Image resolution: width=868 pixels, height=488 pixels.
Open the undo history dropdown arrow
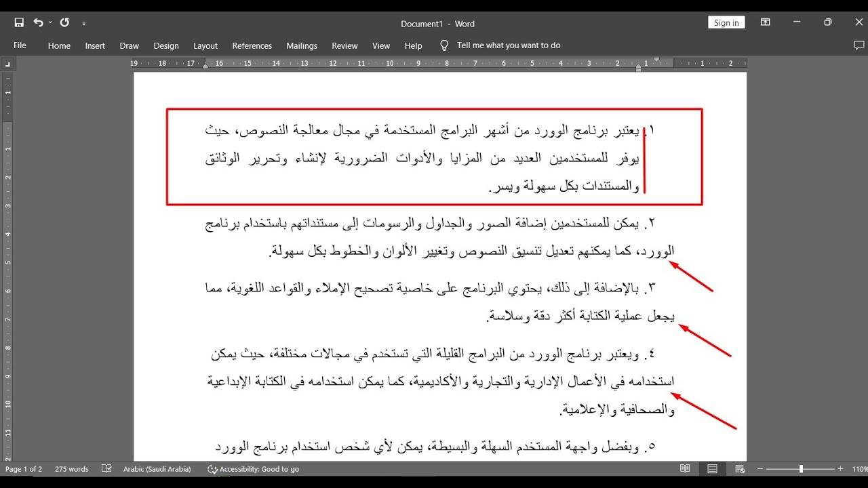[x=50, y=23]
